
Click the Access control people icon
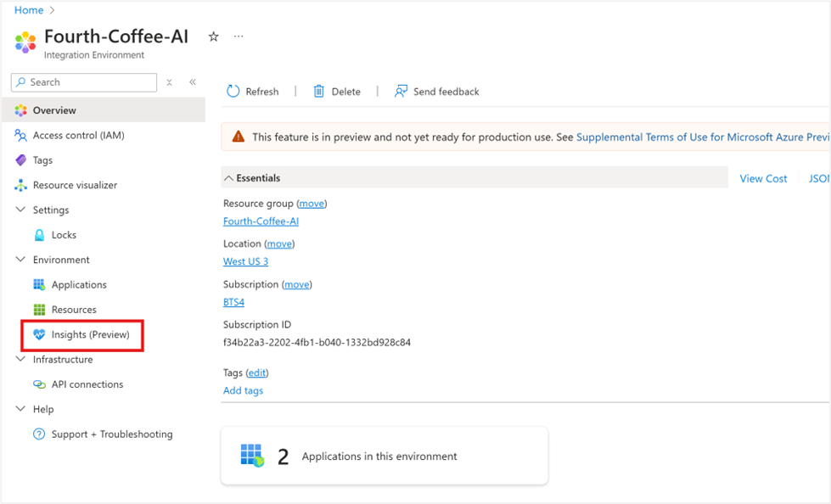[x=20, y=135]
